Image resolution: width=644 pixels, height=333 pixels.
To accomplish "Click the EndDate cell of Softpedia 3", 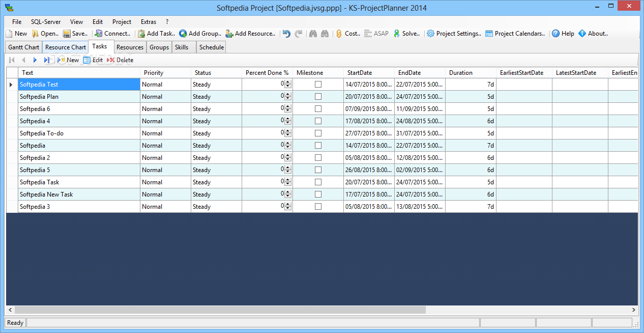I will [x=420, y=207].
